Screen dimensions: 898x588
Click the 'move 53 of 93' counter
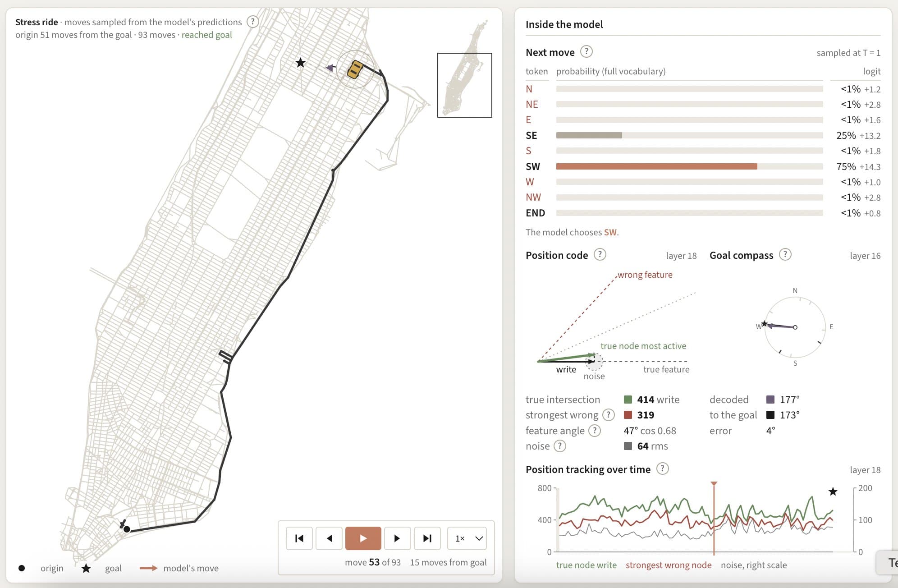tap(373, 562)
